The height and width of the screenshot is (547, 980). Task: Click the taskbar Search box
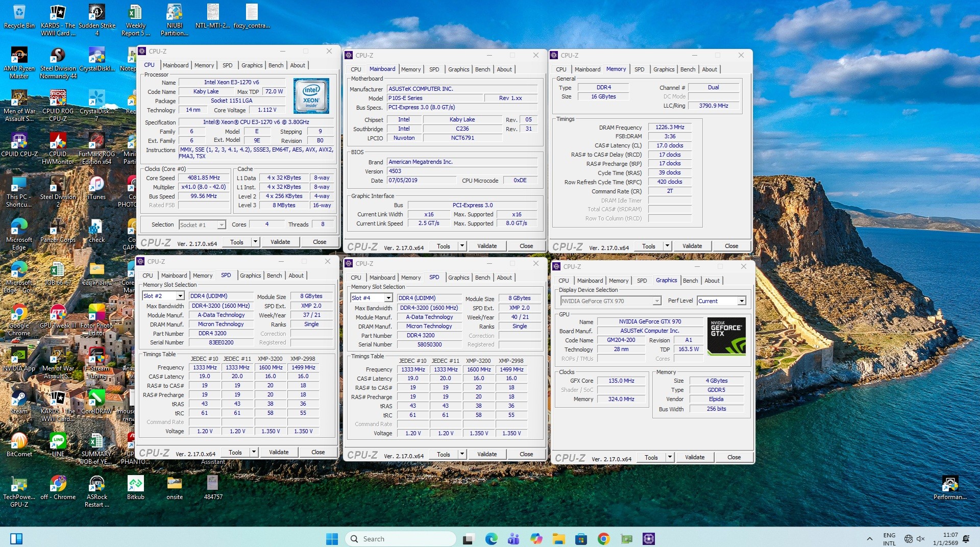pos(401,539)
